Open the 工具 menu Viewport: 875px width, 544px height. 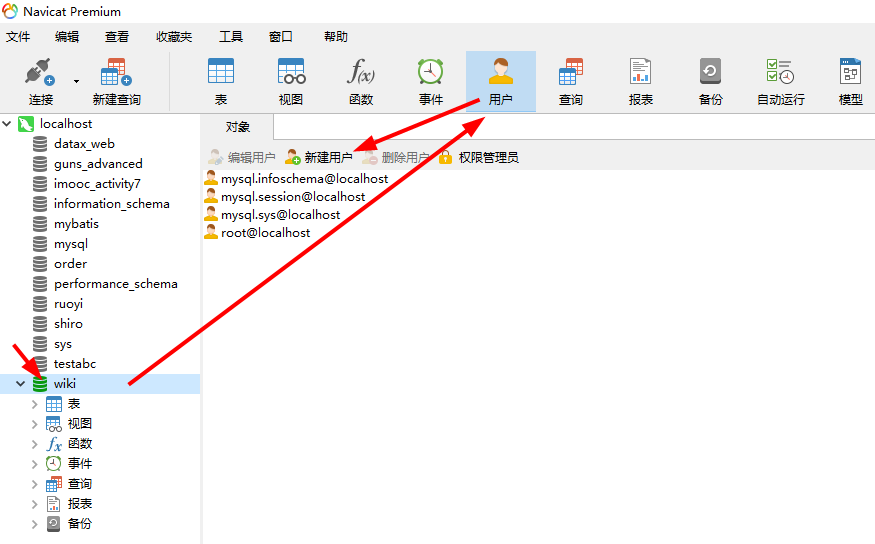pos(230,37)
